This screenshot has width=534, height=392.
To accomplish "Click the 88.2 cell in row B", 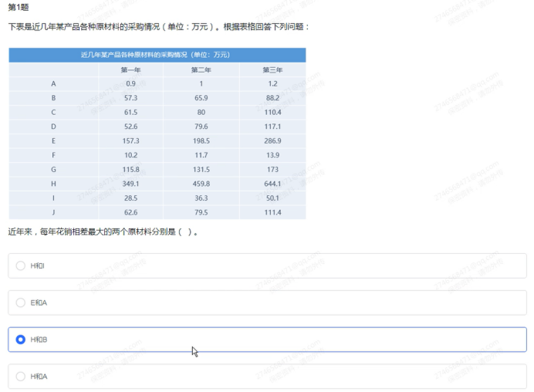I will tap(272, 98).
